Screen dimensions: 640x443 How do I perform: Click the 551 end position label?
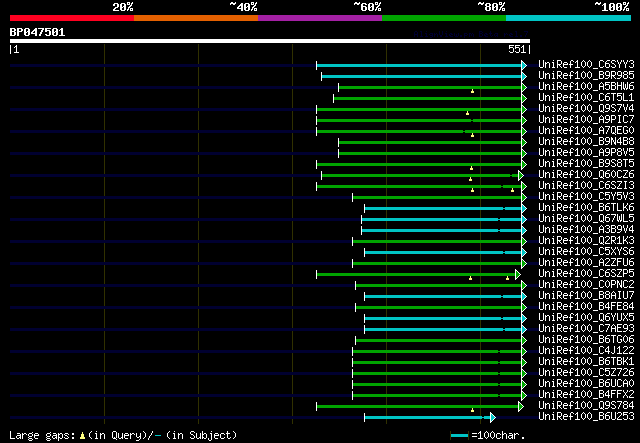pos(517,49)
